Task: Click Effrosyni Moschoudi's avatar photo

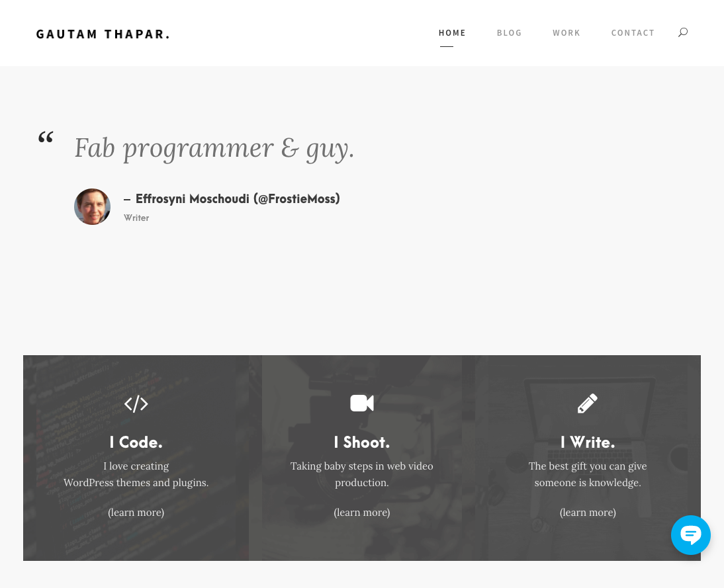Action: click(93, 207)
